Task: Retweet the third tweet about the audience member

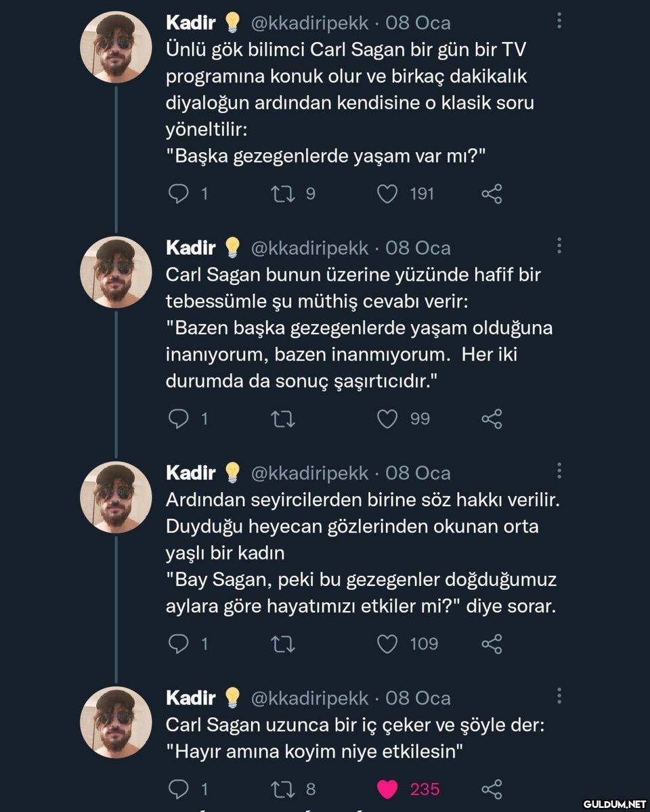Action: [281, 644]
